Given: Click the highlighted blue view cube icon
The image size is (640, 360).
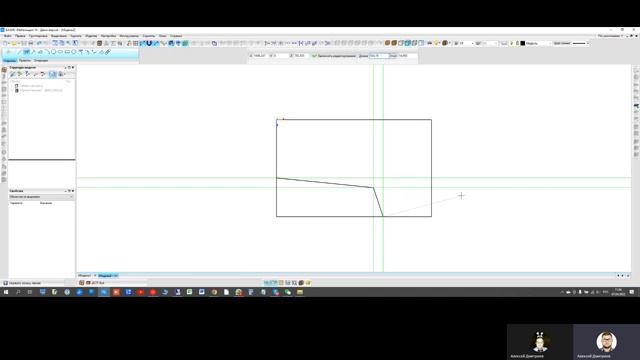Looking at the screenshot, I should click(408, 43).
